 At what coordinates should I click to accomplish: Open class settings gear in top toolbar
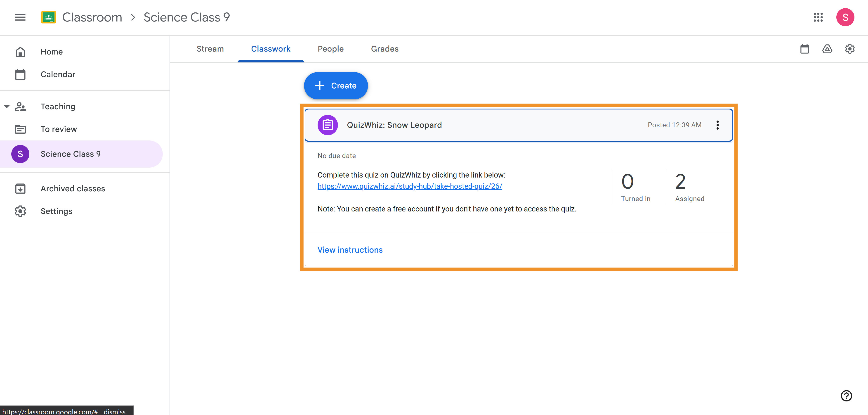[850, 49]
